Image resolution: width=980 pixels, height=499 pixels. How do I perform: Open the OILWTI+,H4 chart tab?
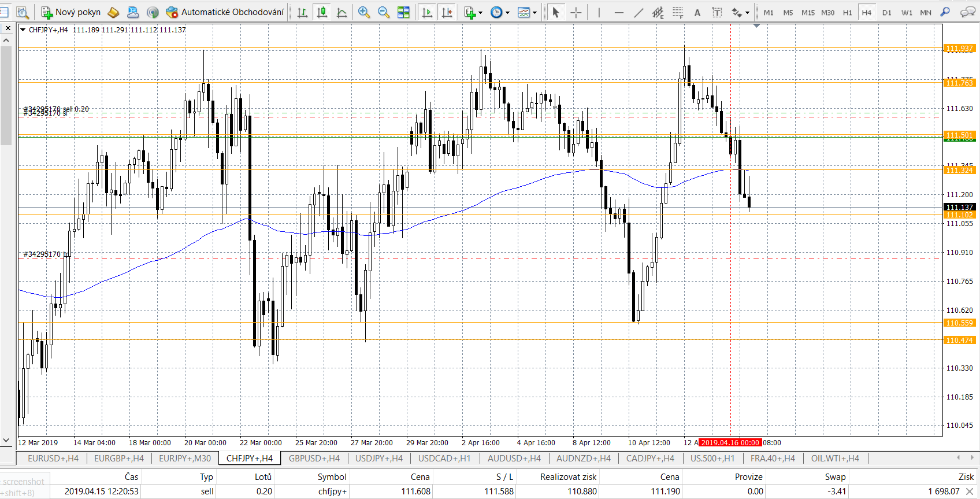point(835,458)
